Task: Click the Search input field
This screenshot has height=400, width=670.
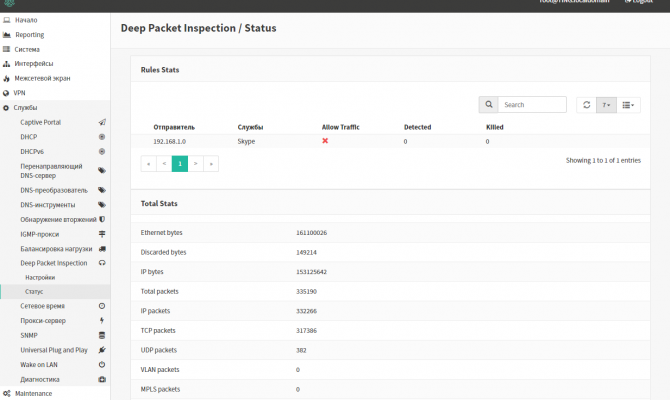Action: [x=532, y=104]
